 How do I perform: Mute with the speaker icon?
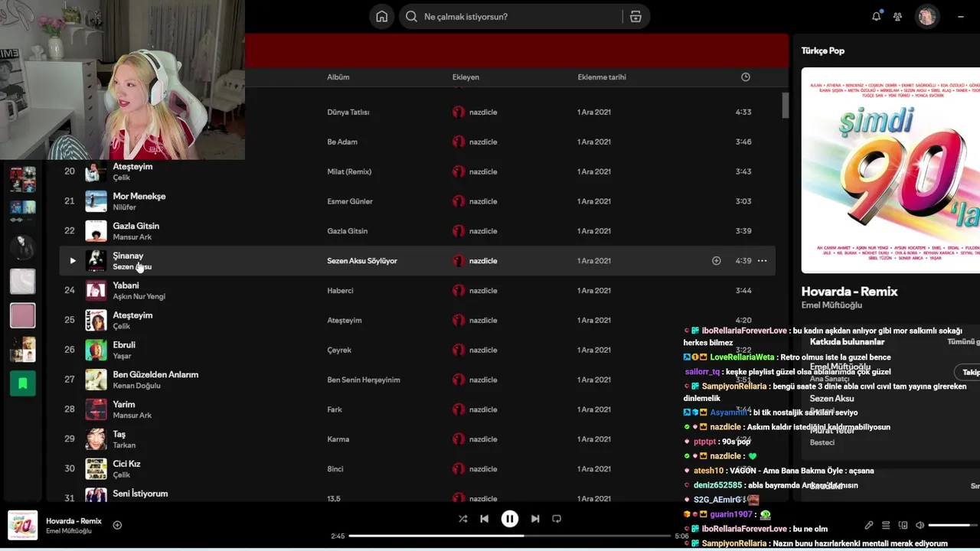(x=920, y=526)
